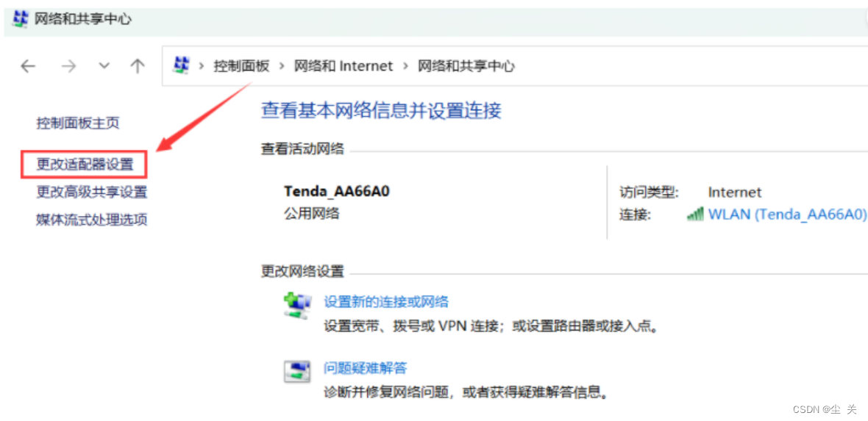Image resolution: width=868 pixels, height=421 pixels.
Task: Open 控制面板主页 in the sidebar
Action: pos(78,123)
